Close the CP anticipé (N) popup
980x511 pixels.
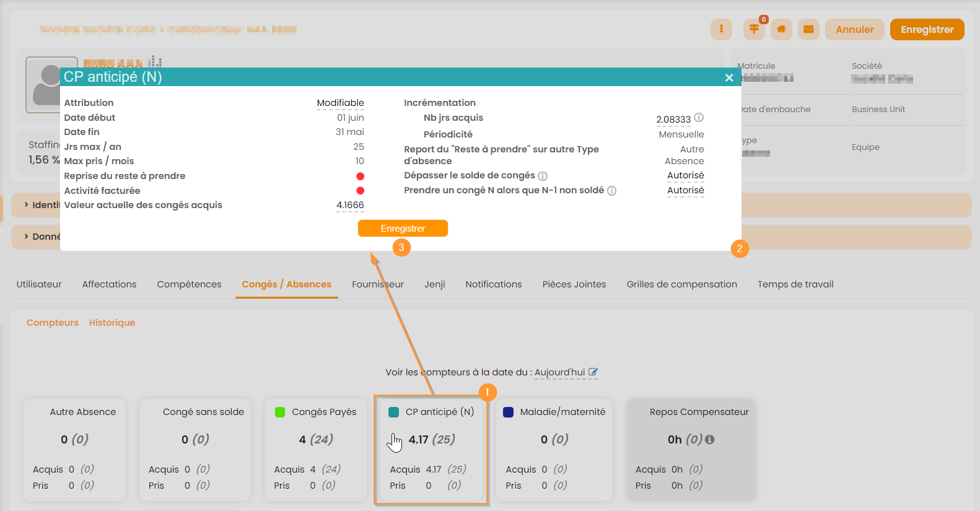click(x=729, y=77)
